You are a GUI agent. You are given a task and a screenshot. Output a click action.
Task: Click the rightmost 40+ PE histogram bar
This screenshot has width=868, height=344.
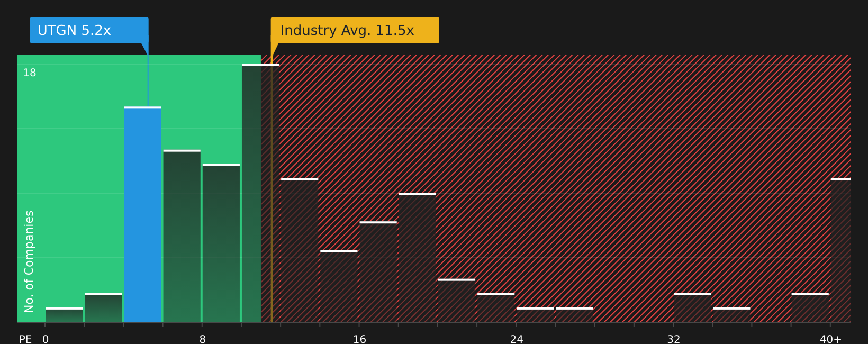pos(841,250)
